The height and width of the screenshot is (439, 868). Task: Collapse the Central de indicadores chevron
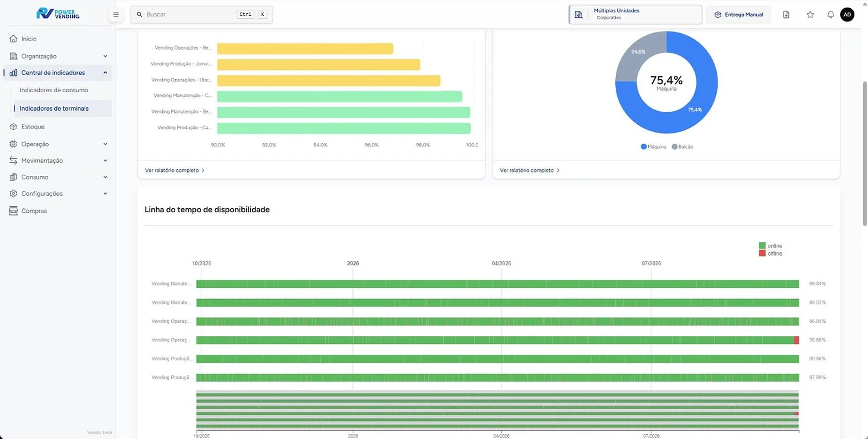pos(105,73)
